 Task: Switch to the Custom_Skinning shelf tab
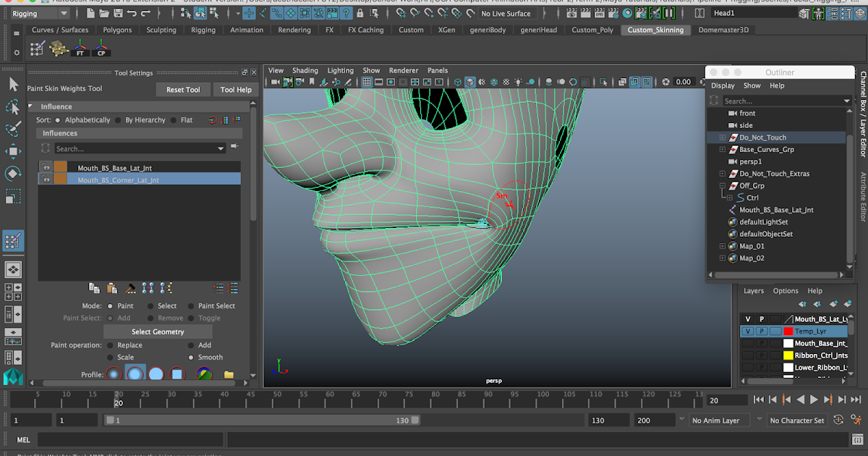pos(655,30)
